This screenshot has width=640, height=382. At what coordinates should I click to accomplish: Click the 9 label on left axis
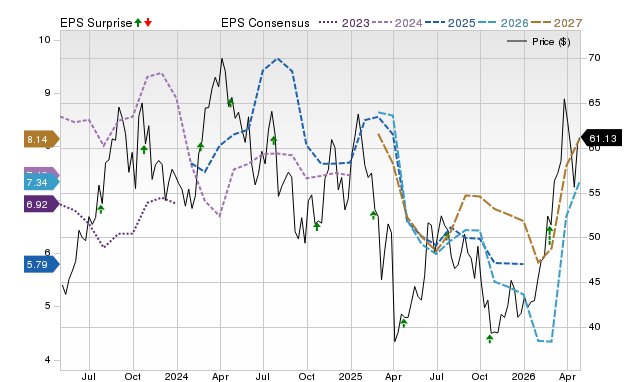point(47,93)
